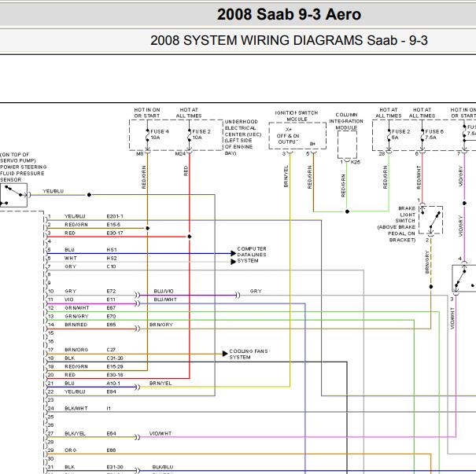Click the "BLU/WHT" wire label
Viewport: 476px width, 474px height.
coord(165,299)
